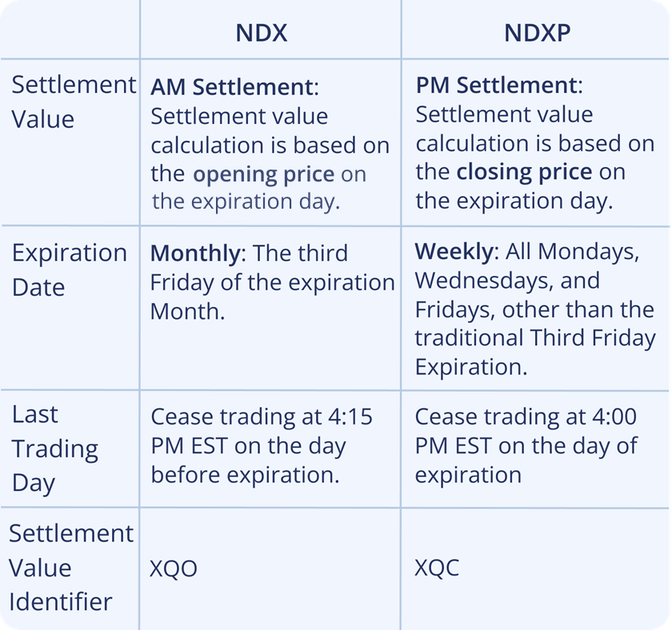Click the bold Weekly text

454,252
